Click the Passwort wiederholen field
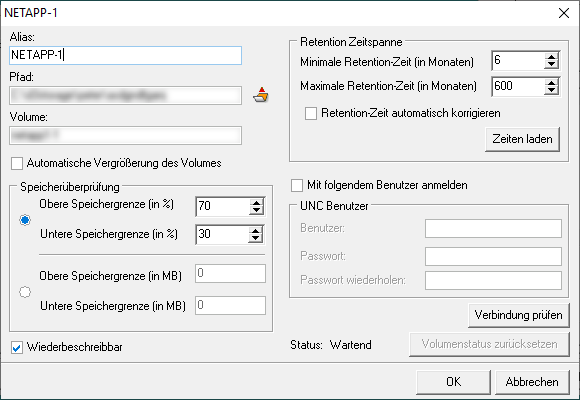 (493, 280)
